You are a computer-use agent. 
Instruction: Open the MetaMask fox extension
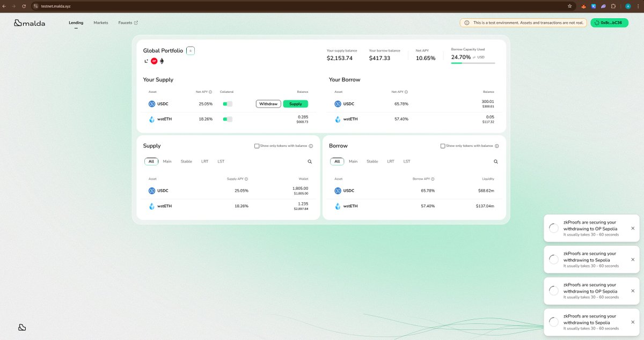point(584,6)
